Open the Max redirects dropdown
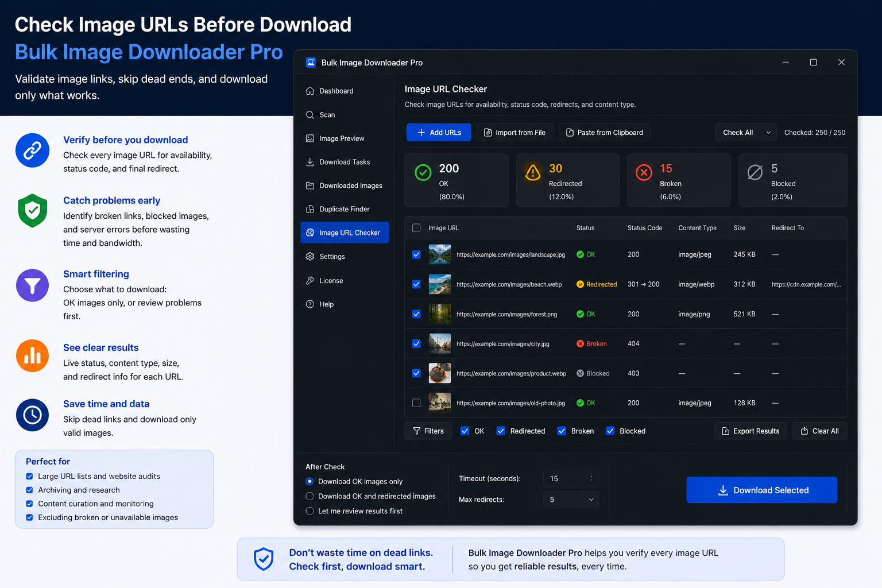 point(571,500)
